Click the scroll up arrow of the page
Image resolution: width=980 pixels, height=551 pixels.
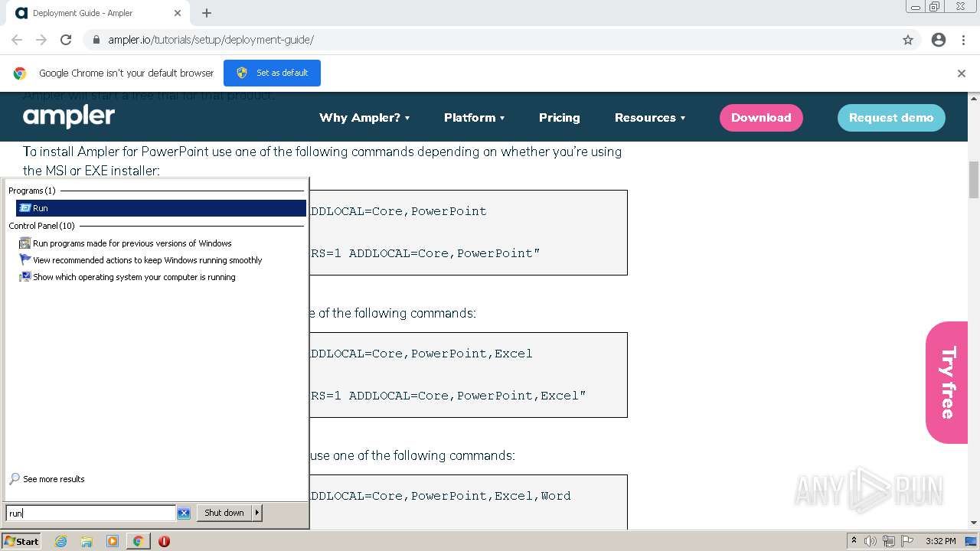(x=974, y=98)
